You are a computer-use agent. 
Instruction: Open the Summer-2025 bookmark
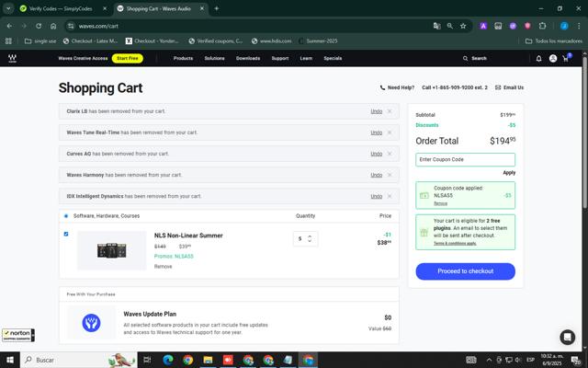click(x=318, y=40)
